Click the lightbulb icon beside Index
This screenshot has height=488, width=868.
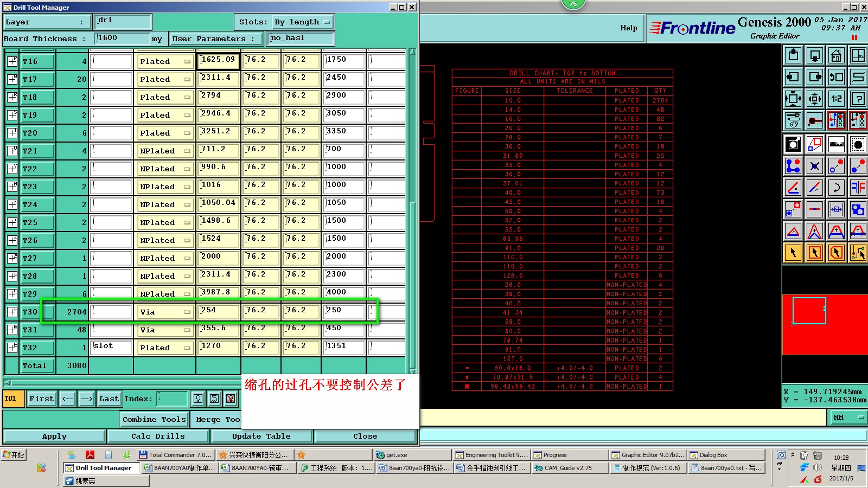198,399
